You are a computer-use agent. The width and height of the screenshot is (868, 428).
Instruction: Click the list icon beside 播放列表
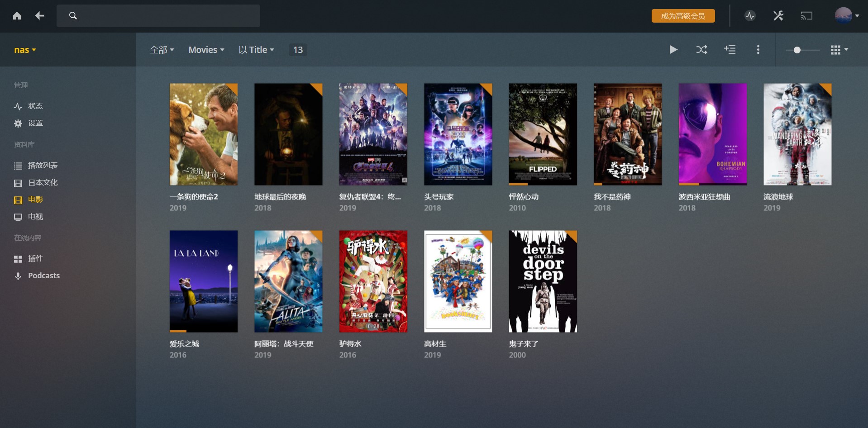coord(18,166)
